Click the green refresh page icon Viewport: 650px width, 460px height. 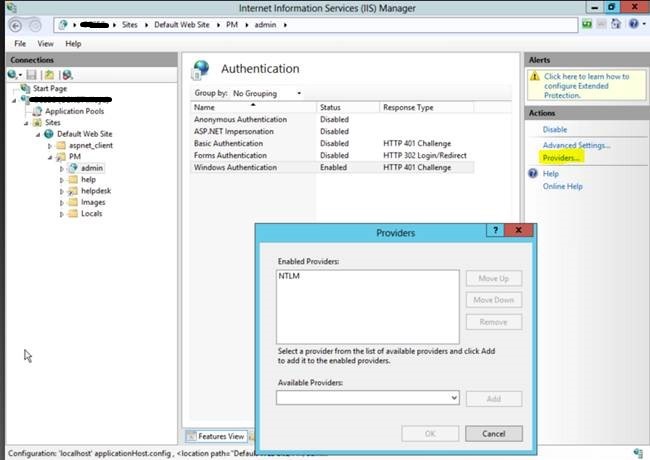(587, 24)
